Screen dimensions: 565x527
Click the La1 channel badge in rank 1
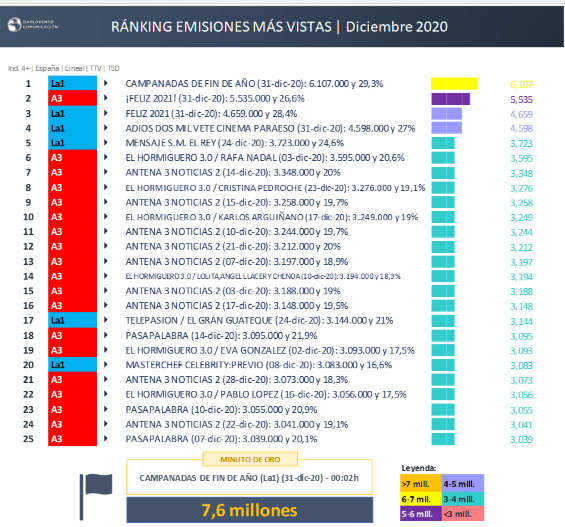pos(72,83)
